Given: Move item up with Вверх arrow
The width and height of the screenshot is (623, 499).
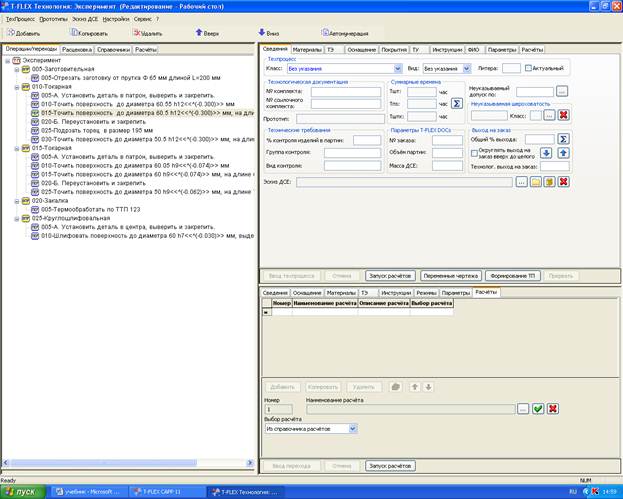Looking at the screenshot, I should point(199,33).
